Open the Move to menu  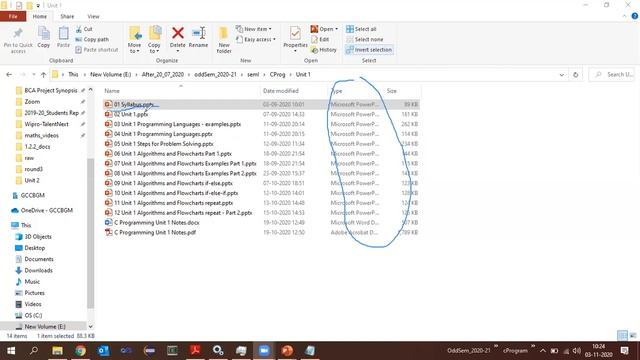[x=135, y=40]
